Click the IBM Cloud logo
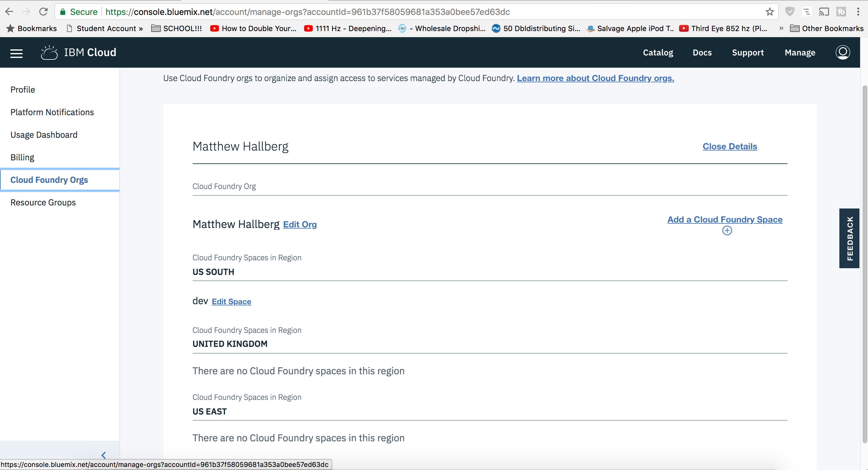868x470 pixels. (79, 52)
